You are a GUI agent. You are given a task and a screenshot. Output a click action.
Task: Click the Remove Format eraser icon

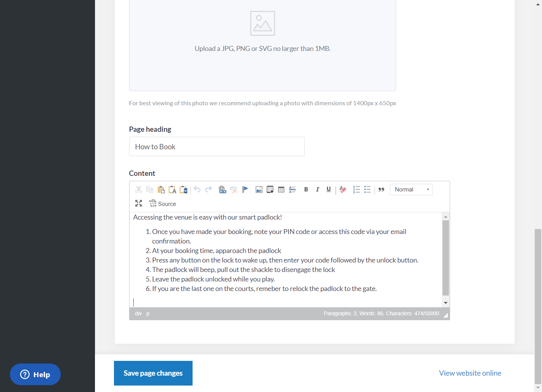pos(343,190)
